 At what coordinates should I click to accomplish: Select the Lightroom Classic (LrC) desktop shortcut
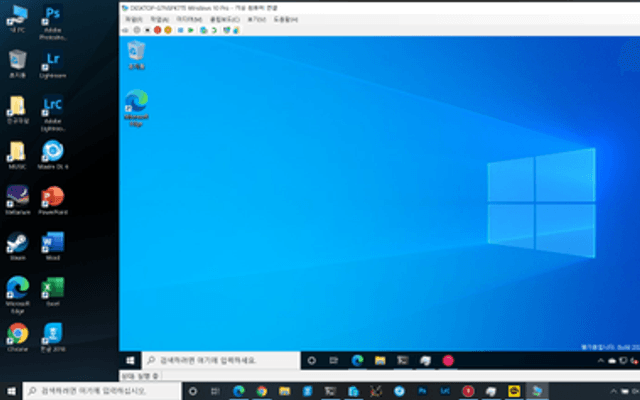[x=53, y=113]
